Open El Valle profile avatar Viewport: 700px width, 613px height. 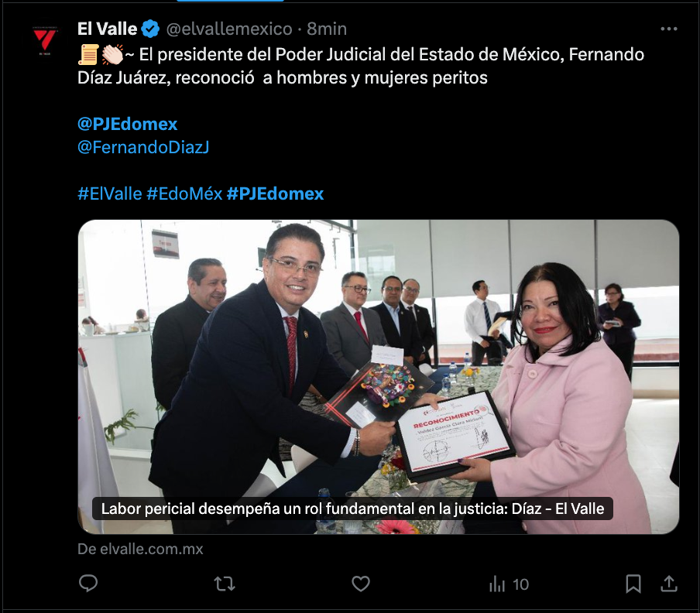(x=45, y=40)
